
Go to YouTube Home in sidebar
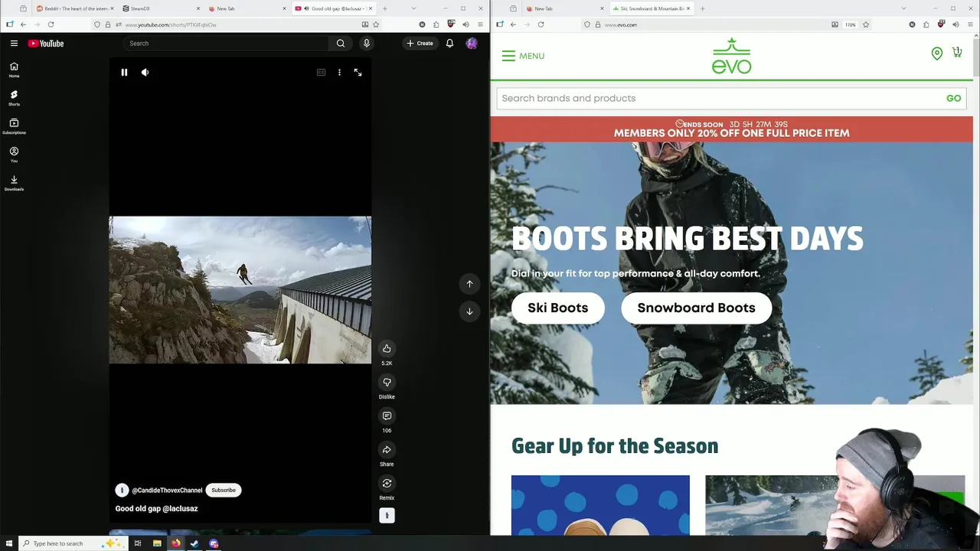click(14, 70)
